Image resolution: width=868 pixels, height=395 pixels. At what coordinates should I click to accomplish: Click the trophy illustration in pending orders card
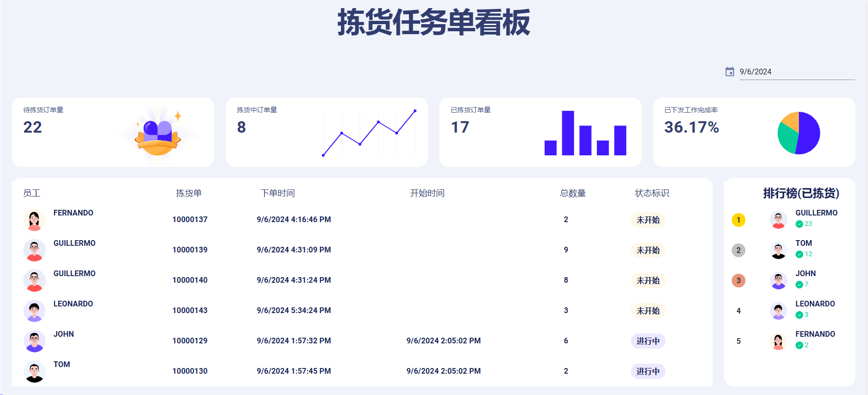point(158,135)
